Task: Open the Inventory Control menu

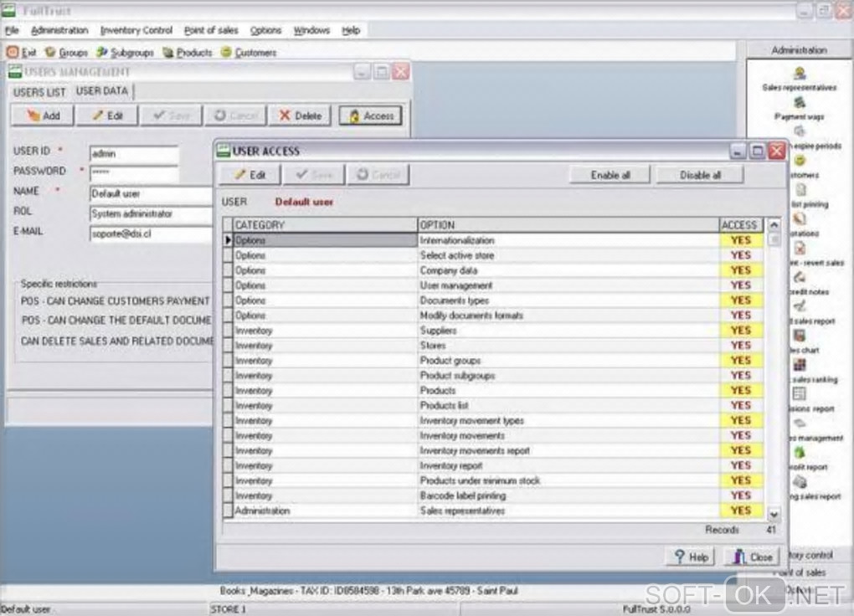Action: coord(136,30)
